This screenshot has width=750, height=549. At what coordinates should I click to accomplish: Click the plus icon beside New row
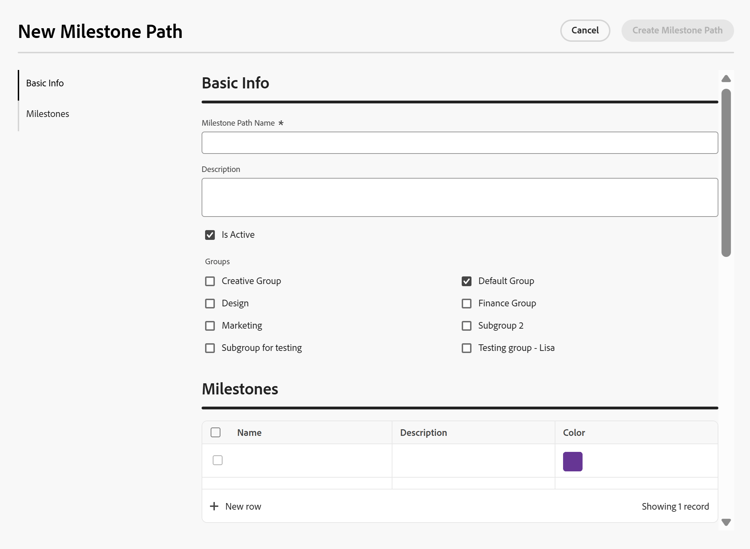(214, 507)
